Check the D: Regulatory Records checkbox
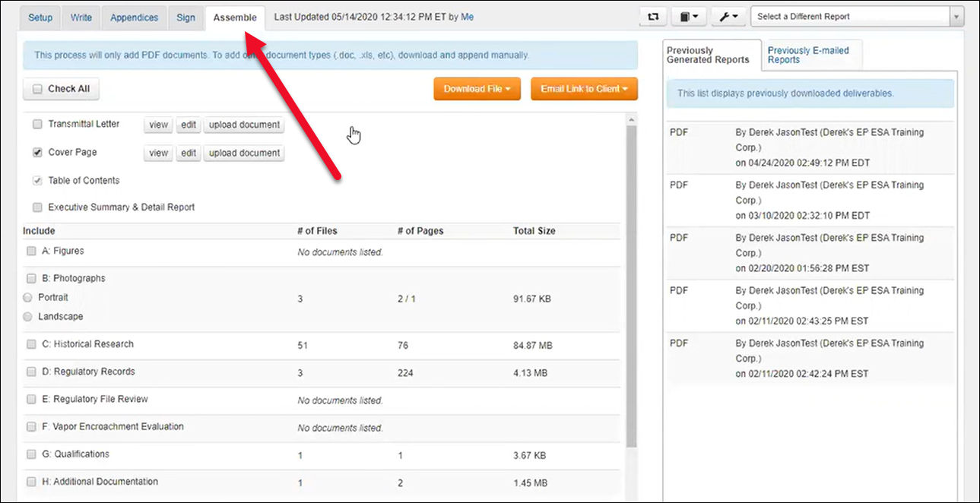 tap(31, 372)
